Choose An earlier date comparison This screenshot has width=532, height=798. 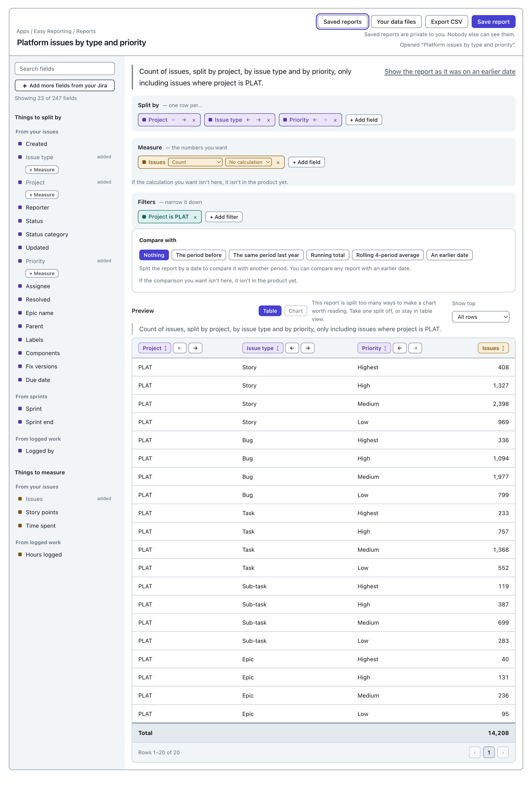click(x=450, y=255)
